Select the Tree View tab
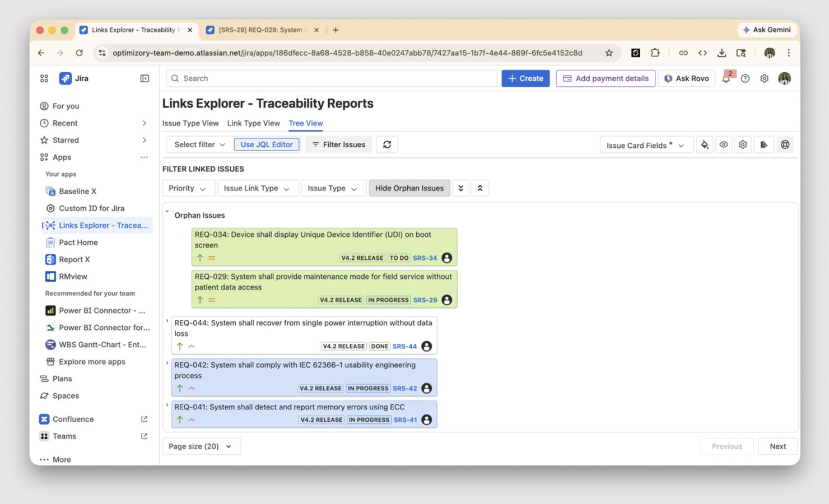This screenshot has width=829, height=504. click(x=306, y=123)
